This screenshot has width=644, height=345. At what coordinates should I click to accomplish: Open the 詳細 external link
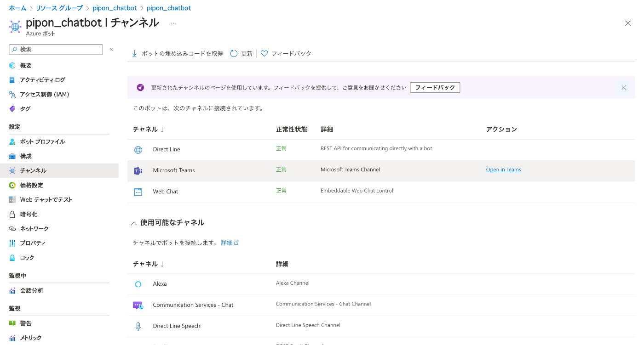pos(230,243)
